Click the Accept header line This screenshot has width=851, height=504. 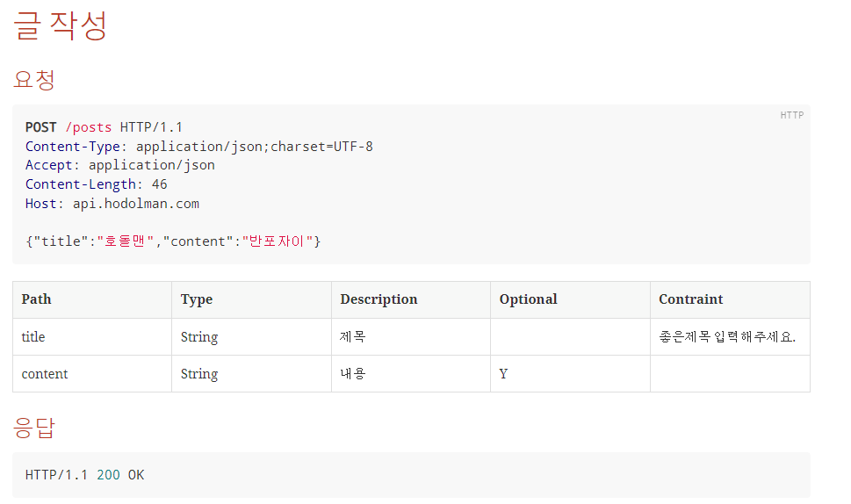[x=120, y=165]
